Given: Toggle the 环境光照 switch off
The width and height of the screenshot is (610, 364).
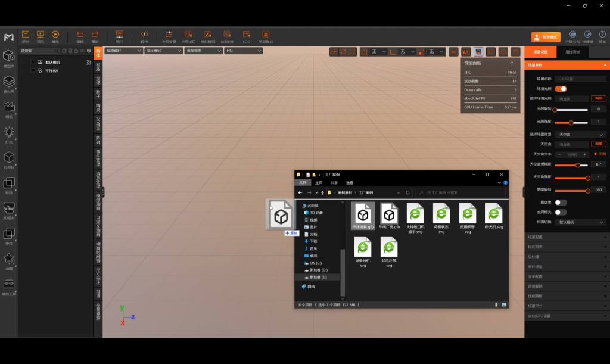Looking at the screenshot, I should coord(561,88).
